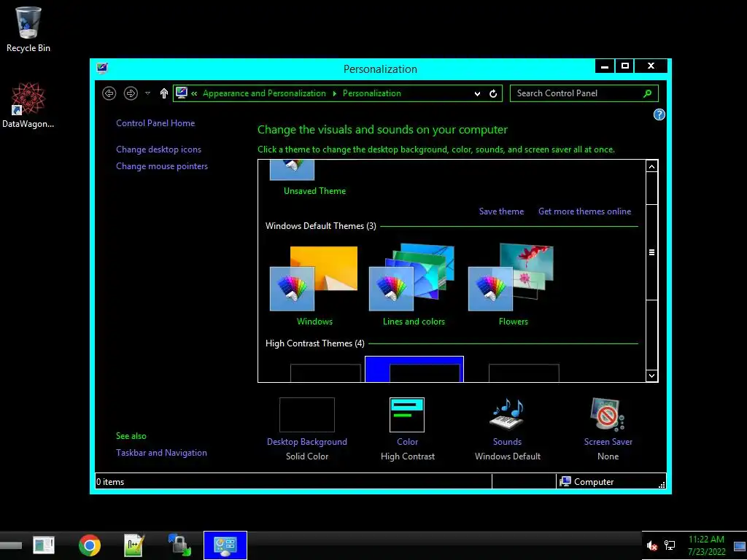Viewport: 747px width, 560px height.
Task: Maximize the Personalization window
Action: click(x=624, y=66)
